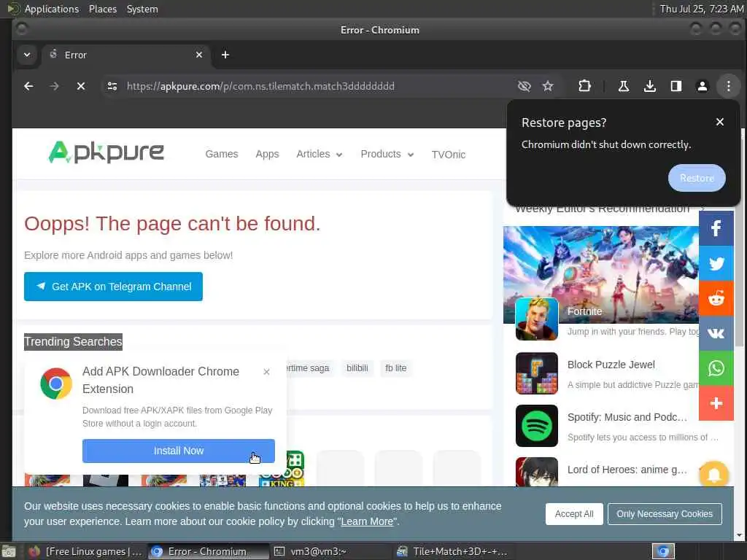The width and height of the screenshot is (747, 560).
Task: Open Block Puzzle Jewel app icon
Action: (x=536, y=373)
